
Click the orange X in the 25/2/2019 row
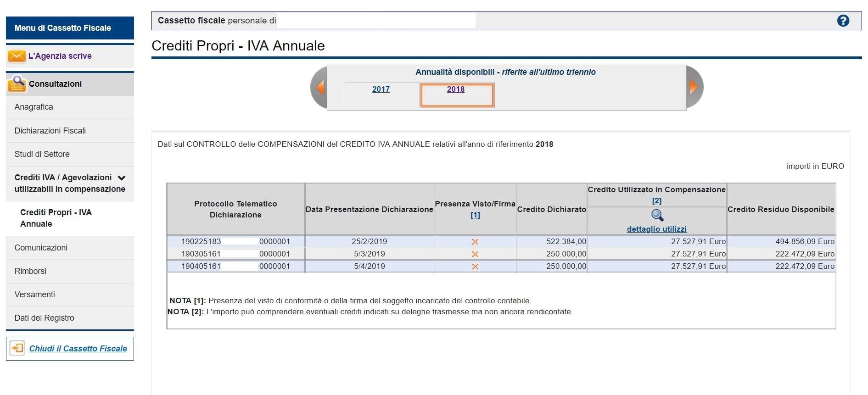pyautogui.click(x=475, y=242)
